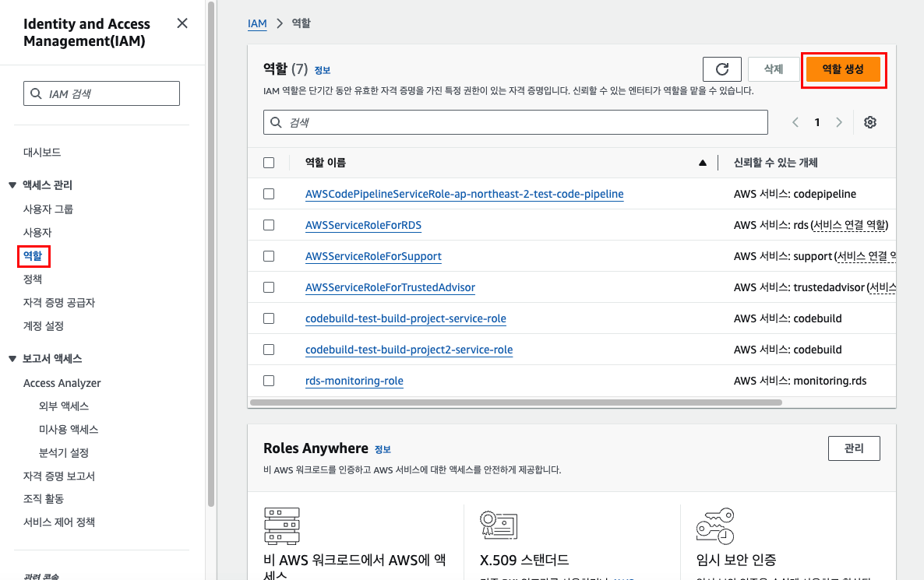Image resolution: width=924 pixels, height=580 pixels.
Task: Check codebuild-test-build-project-service-role checkbox
Action: [x=269, y=318]
